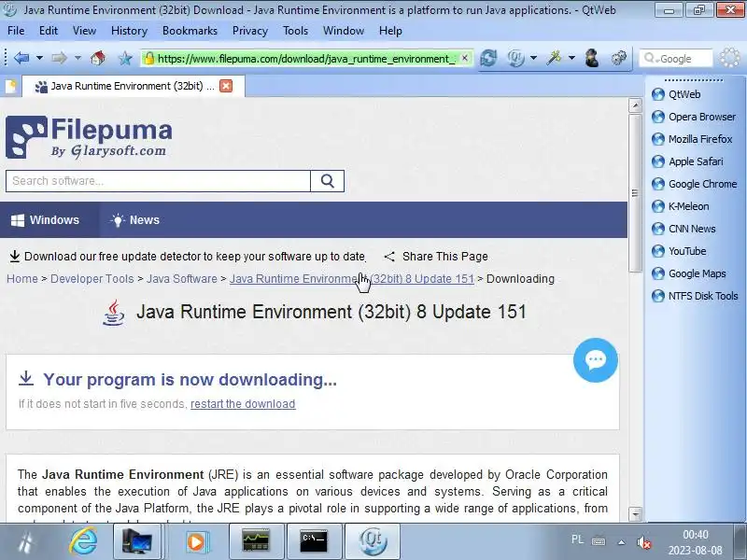Open Opera Browser bookmark in sidebar
This screenshot has width=747, height=560.
pyautogui.click(x=694, y=117)
